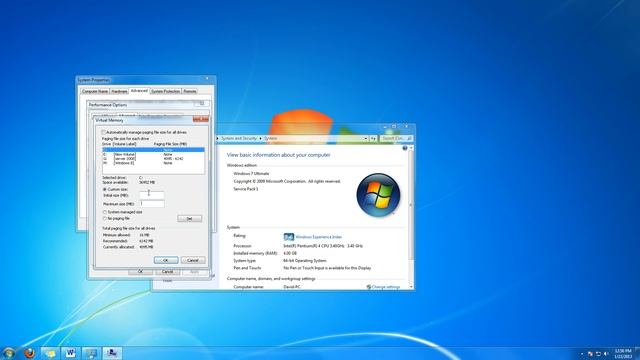The image size is (640, 360).
Task: Switch to the System Protection tab
Action: tap(166, 91)
